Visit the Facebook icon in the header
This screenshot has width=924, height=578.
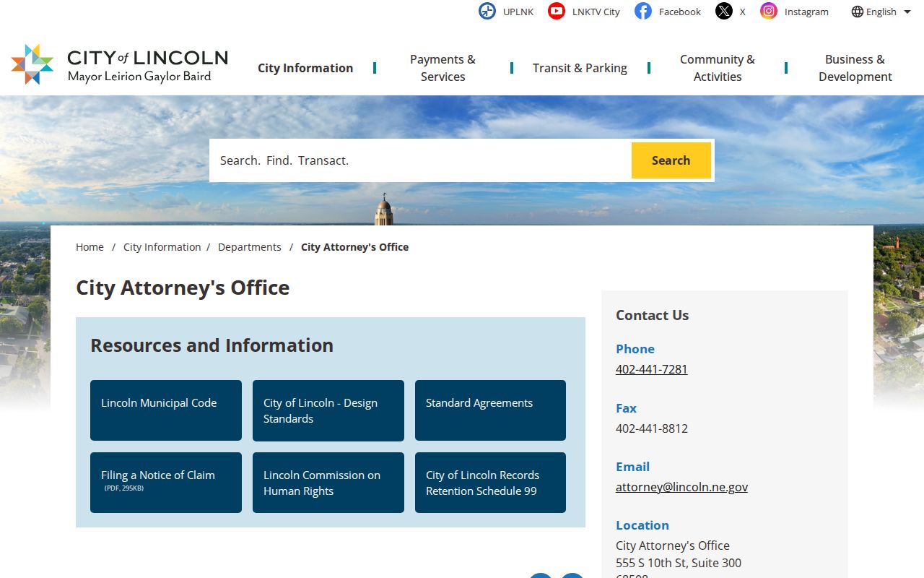643,11
